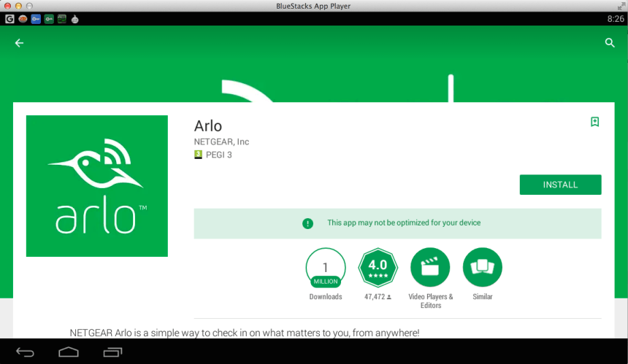Click the orange round notification icon
The image size is (628, 364).
coord(23,19)
